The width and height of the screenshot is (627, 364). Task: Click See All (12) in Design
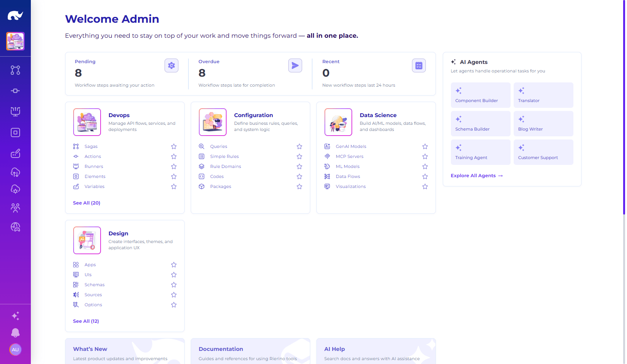click(86, 321)
